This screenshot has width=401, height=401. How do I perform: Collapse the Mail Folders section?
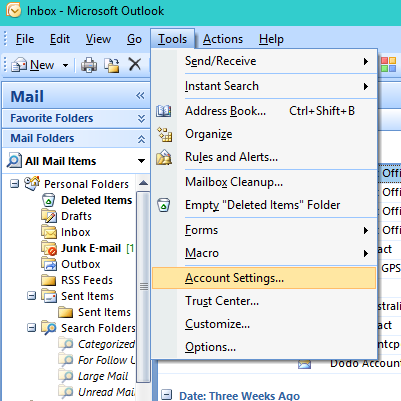(141, 139)
